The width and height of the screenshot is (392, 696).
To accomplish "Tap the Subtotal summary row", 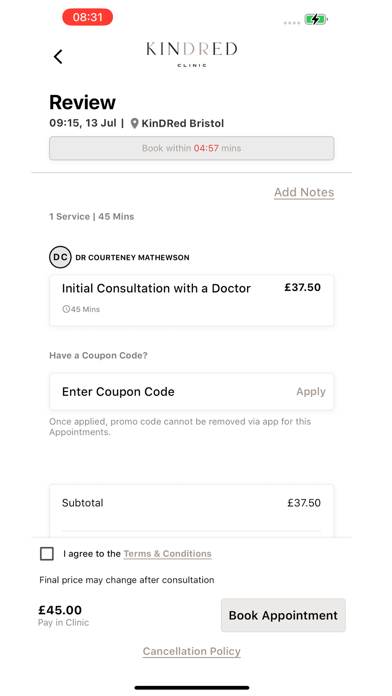I will [x=191, y=503].
